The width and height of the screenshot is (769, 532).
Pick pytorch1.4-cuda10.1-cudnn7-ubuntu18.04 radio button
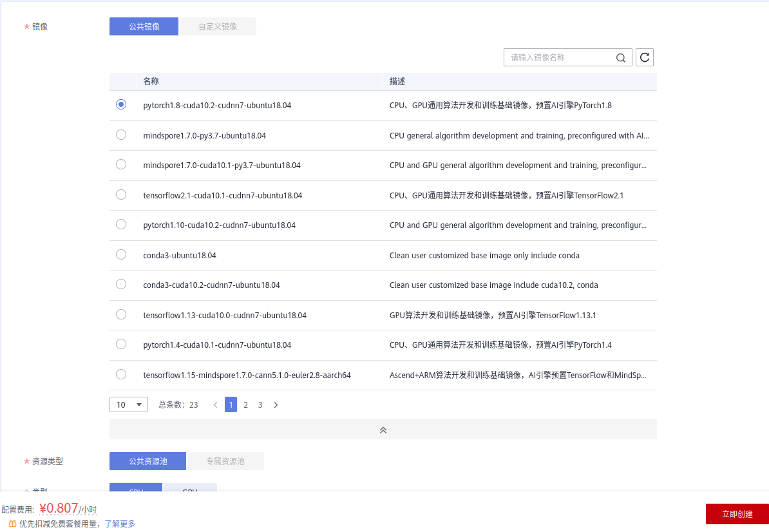point(121,344)
